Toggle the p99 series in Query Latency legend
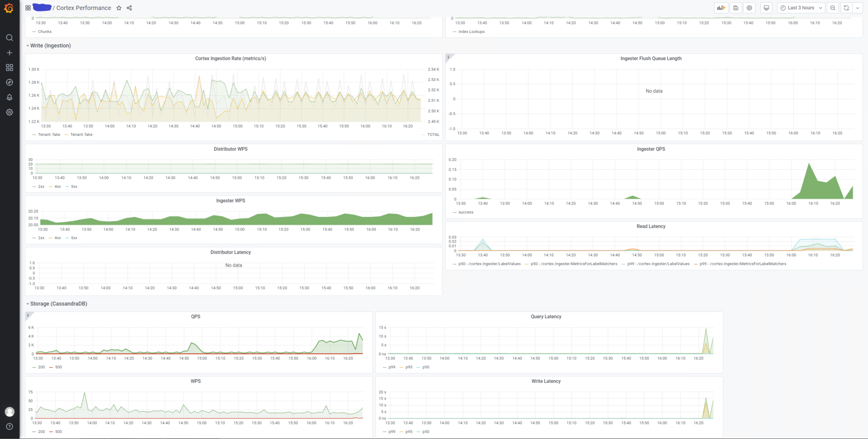 click(x=391, y=367)
